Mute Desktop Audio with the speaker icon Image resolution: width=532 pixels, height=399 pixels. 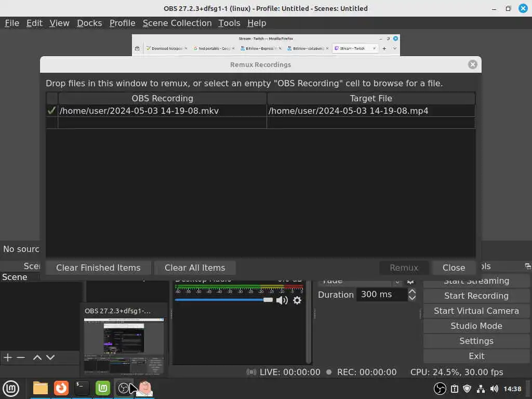(282, 300)
